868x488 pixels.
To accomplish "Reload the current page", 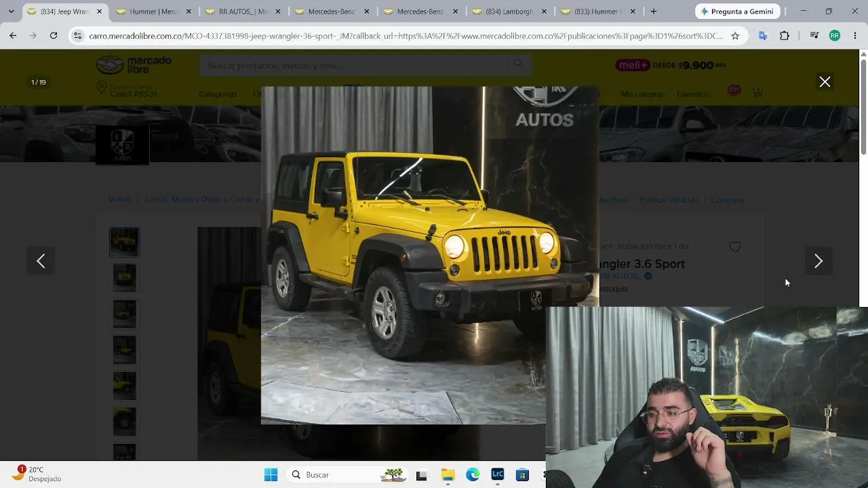I will point(53,36).
